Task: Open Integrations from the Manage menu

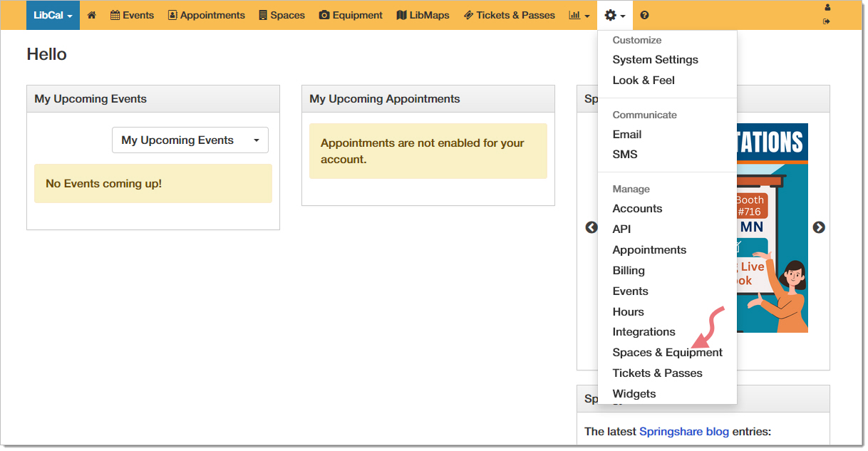Action: (x=644, y=332)
